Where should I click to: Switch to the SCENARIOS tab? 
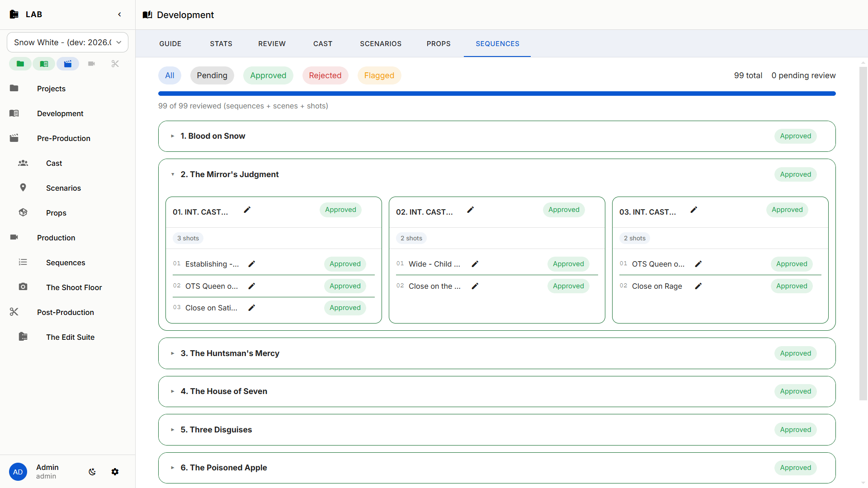381,44
